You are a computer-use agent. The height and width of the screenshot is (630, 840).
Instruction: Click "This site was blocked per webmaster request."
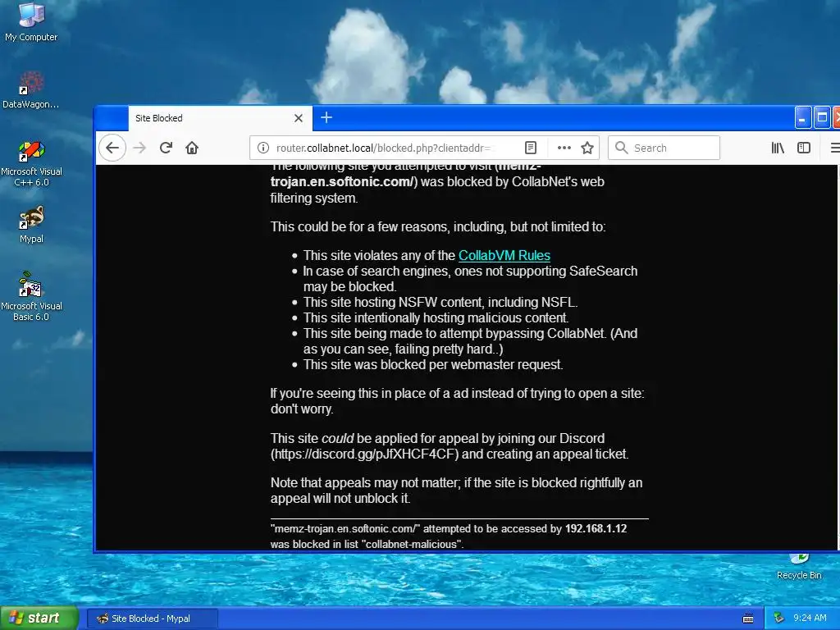click(433, 365)
